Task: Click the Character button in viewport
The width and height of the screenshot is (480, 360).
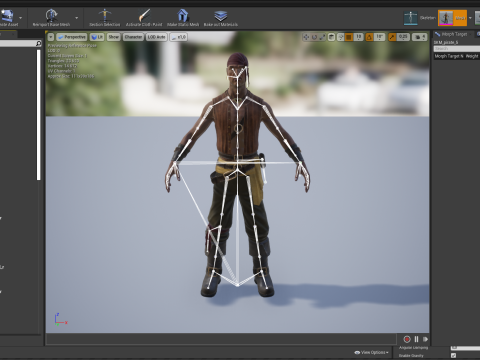Action: (133, 37)
